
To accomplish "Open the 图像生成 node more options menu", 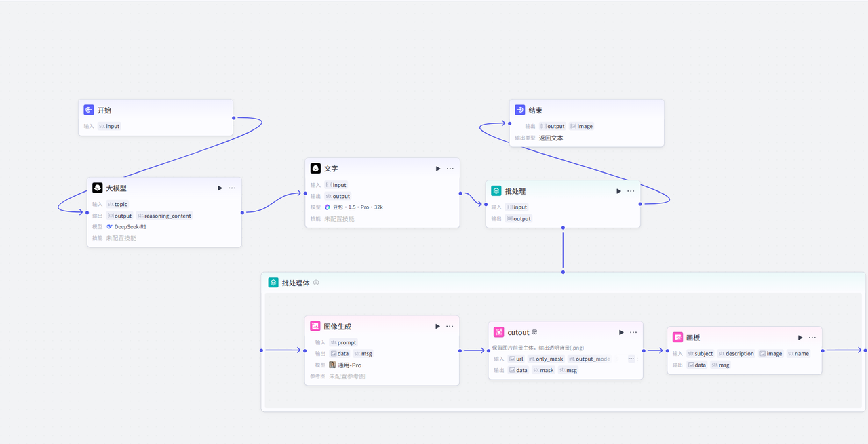I will coord(450,326).
